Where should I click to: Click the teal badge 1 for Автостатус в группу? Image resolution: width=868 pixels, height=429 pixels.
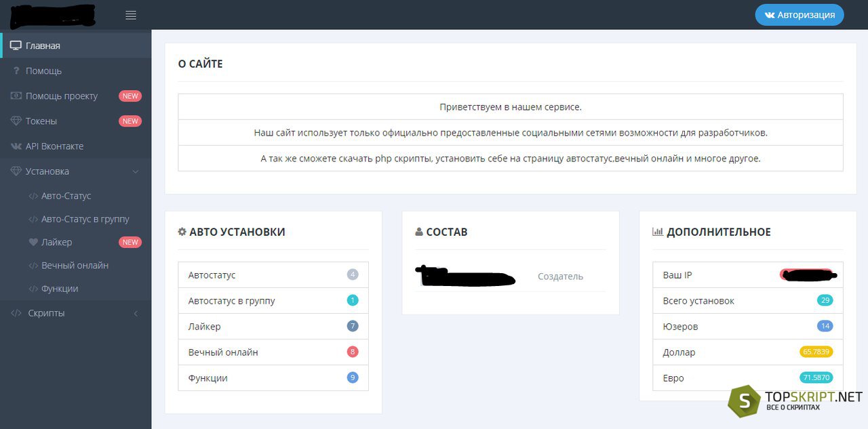pyautogui.click(x=353, y=300)
